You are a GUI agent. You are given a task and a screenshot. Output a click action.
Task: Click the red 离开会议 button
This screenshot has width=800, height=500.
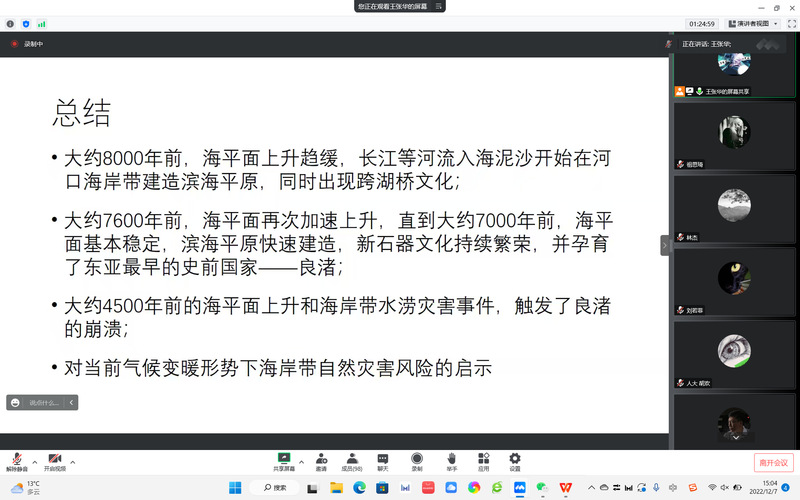[772, 462]
